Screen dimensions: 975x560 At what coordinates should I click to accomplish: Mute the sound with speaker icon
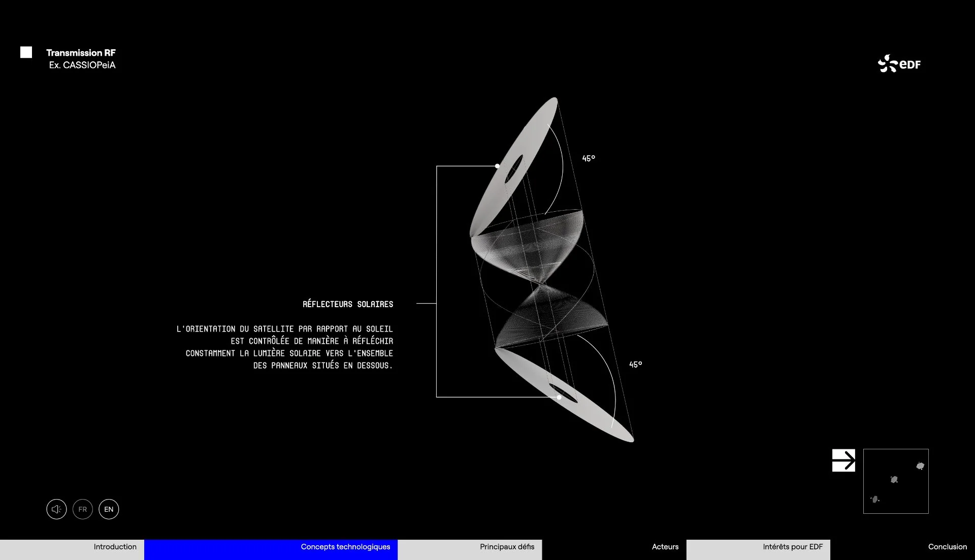(x=56, y=509)
